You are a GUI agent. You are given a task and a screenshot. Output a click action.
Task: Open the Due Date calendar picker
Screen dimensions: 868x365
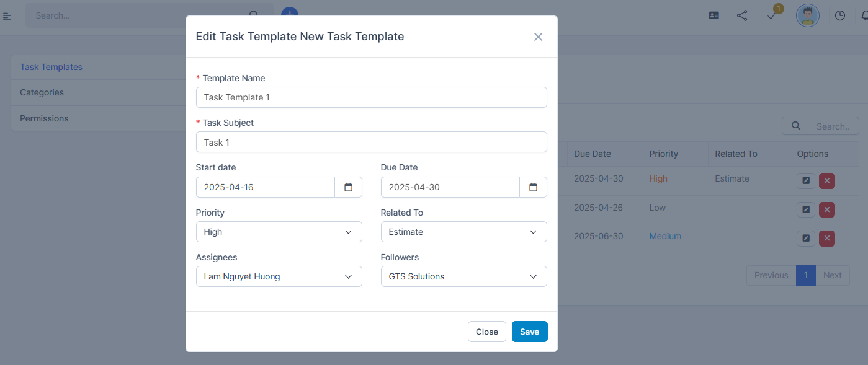click(x=533, y=187)
